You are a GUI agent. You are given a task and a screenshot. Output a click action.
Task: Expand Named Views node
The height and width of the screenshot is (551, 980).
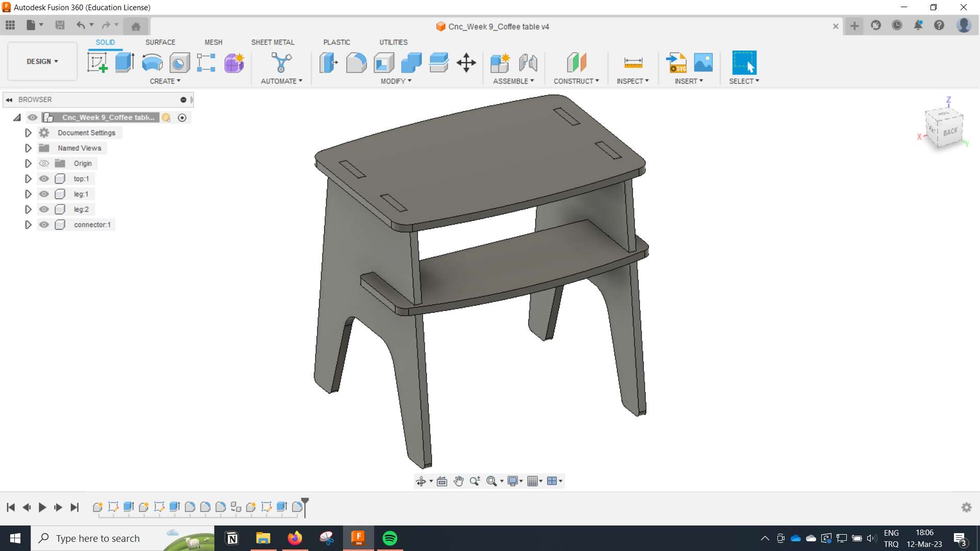click(28, 148)
